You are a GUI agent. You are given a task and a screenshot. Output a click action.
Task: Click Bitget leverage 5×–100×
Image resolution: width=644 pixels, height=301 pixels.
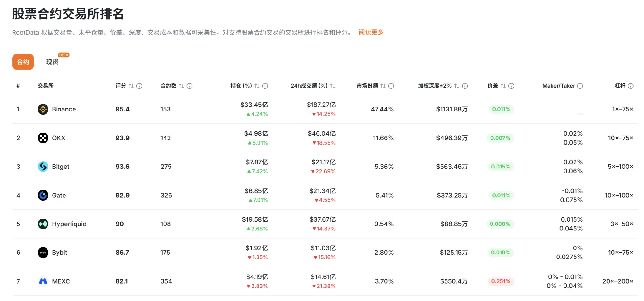pos(620,167)
